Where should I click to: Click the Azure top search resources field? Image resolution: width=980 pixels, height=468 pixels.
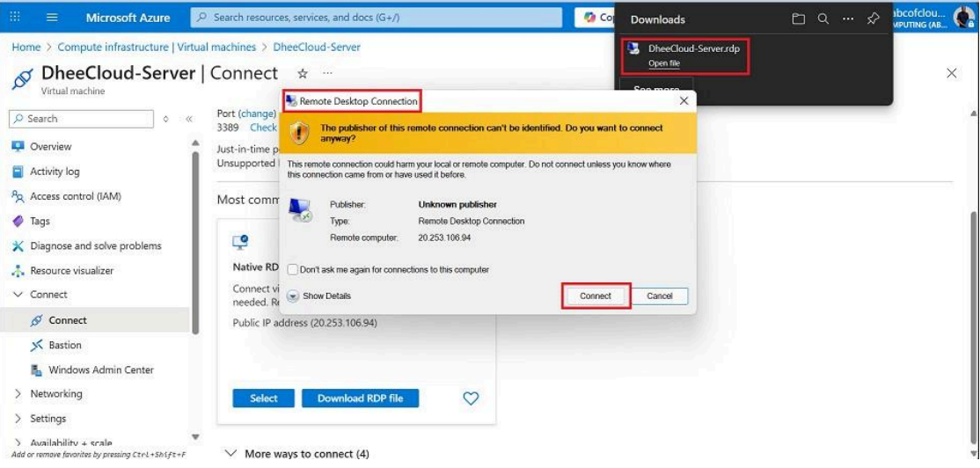pos(377,18)
